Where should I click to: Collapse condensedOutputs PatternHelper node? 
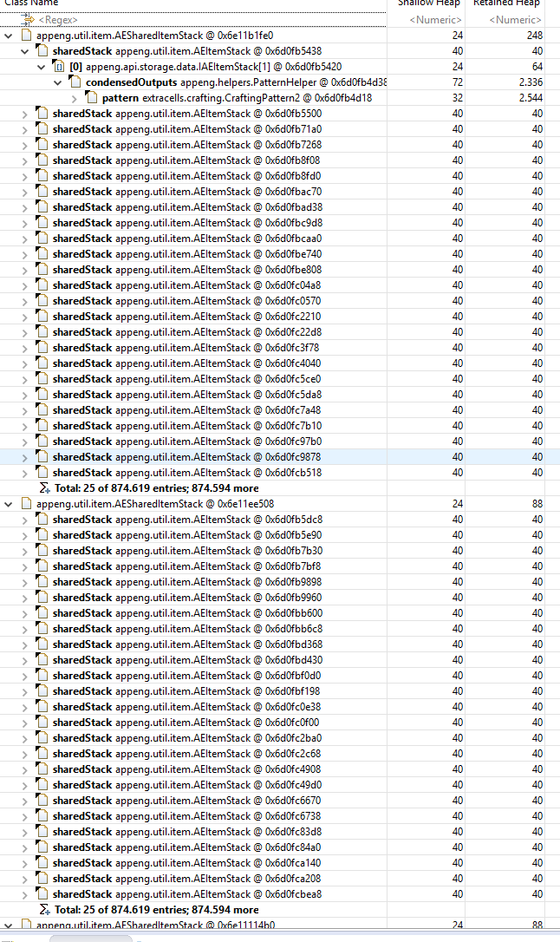[57, 82]
